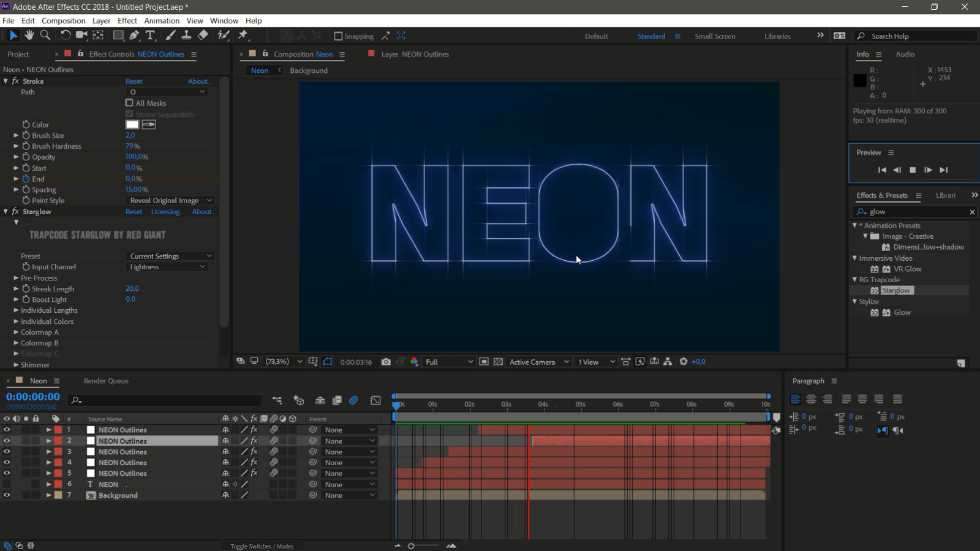Select the Hand tool
980x551 pixels.
point(29,36)
